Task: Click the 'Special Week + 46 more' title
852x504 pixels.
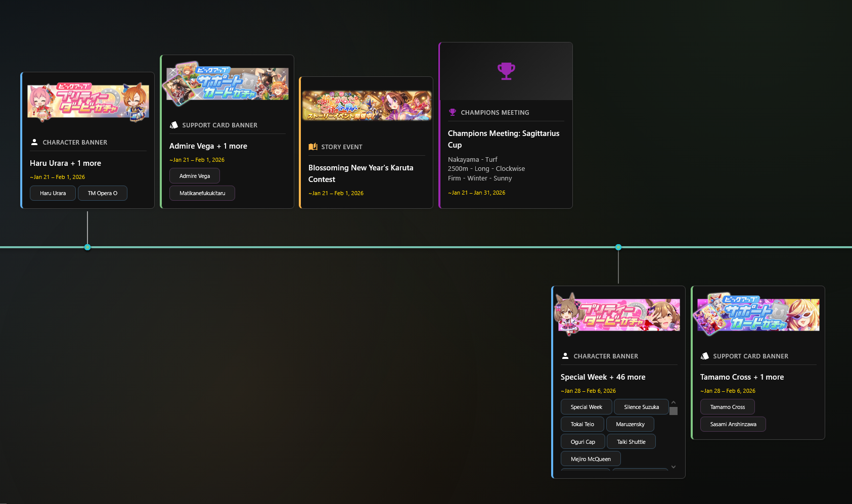Action: click(603, 377)
